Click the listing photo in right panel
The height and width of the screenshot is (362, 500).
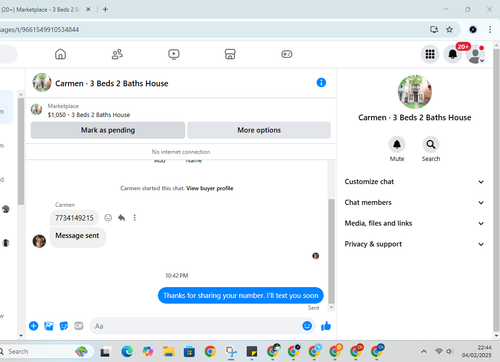(415, 92)
